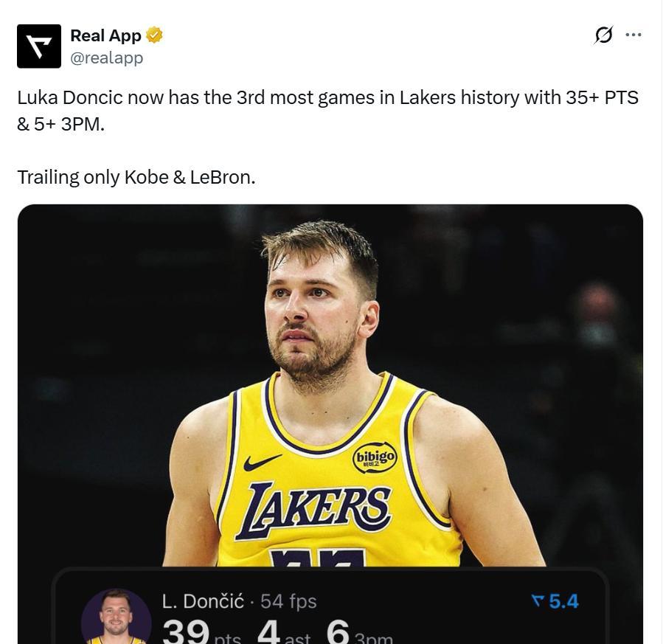Viewport: 663px width, 644px height.
Task: Click the 5.4 rating value
Action: pos(563,601)
